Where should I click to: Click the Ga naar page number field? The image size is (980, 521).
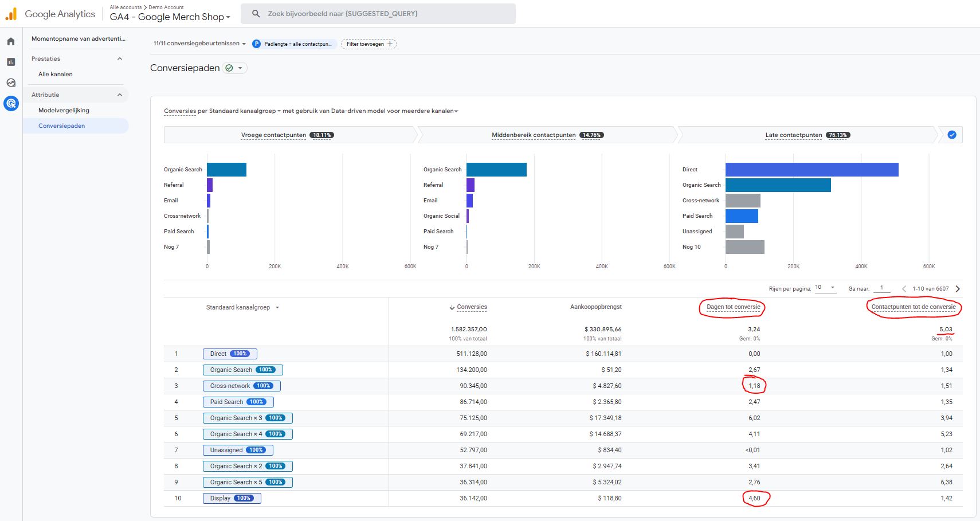coord(881,288)
